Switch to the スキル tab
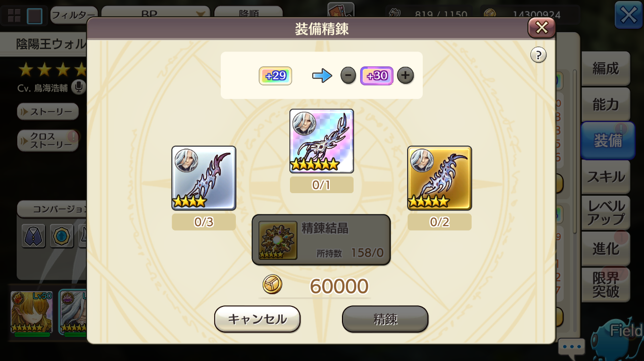 [x=606, y=177]
